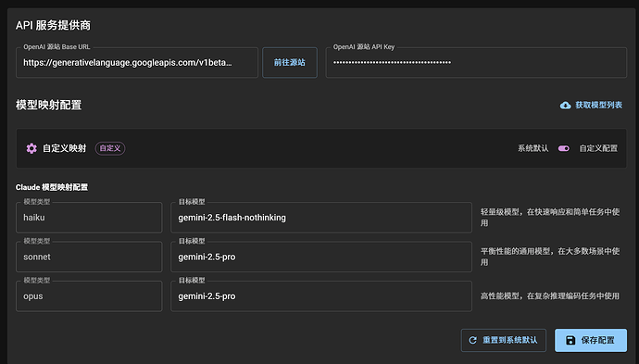Click the API 服务提供商 heading

point(53,25)
